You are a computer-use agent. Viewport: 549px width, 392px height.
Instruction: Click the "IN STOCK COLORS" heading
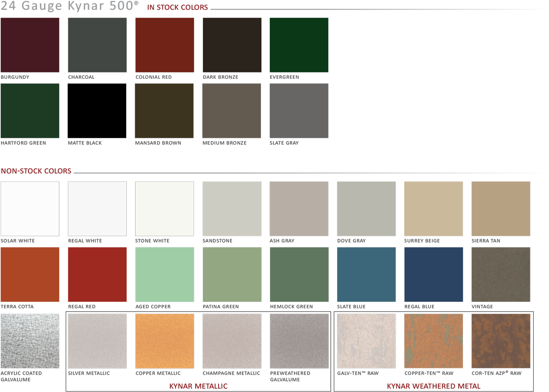click(177, 7)
